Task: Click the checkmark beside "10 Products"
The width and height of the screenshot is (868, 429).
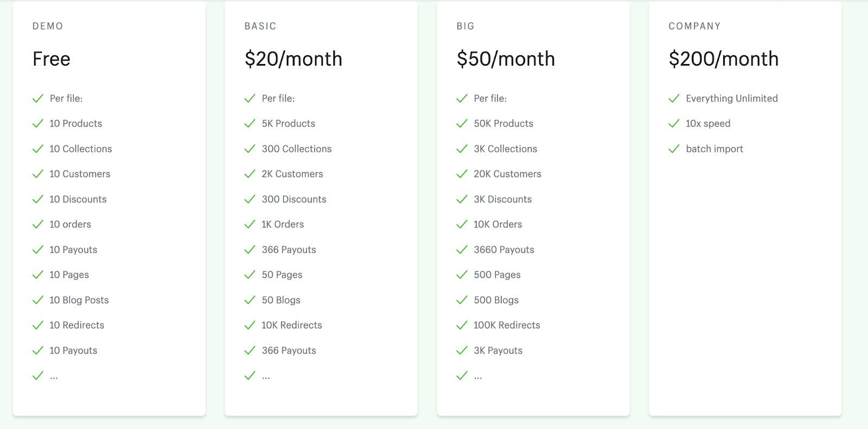Action: pyautogui.click(x=38, y=124)
